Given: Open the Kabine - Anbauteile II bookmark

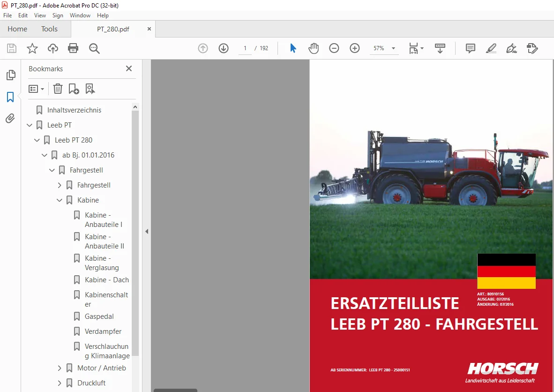Looking at the screenshot, I should click(x=105, y=241).
